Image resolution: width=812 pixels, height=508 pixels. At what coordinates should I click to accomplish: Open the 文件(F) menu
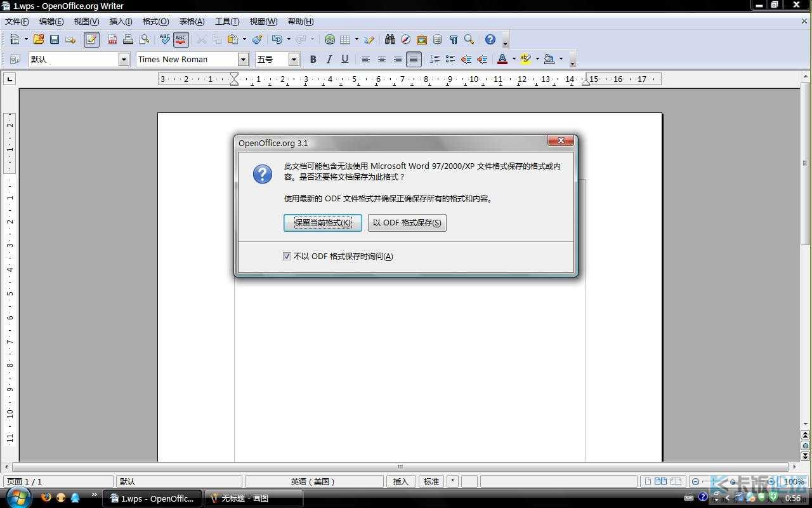pyautogui.click(x=17, y=22)
